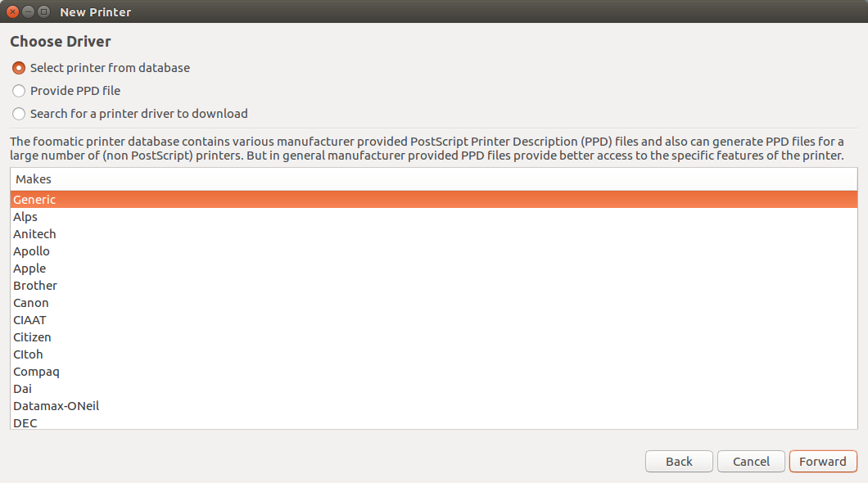Pick Dai as the printer make

(433, 388)
